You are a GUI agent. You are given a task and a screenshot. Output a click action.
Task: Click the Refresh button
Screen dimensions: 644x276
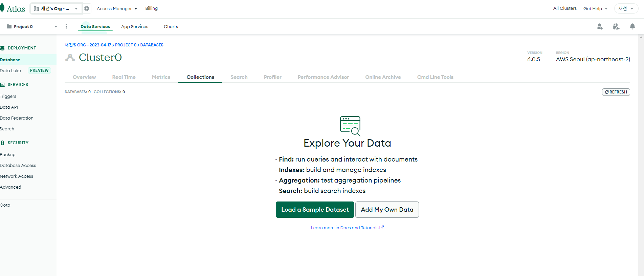point(616,92)
